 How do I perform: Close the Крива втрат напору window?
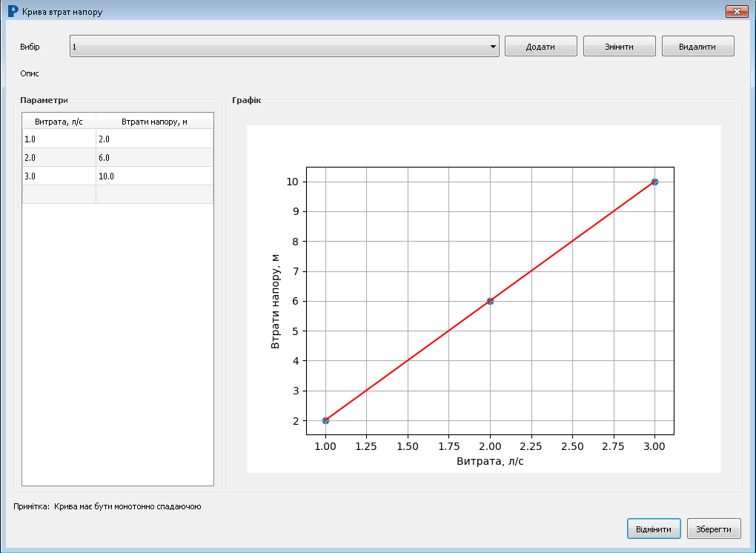point(737,12)
